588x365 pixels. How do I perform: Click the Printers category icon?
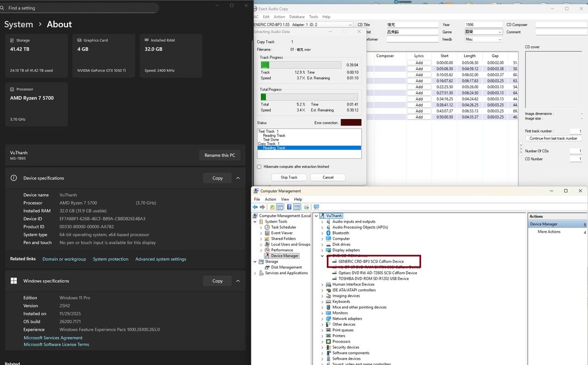click(329, 336)
